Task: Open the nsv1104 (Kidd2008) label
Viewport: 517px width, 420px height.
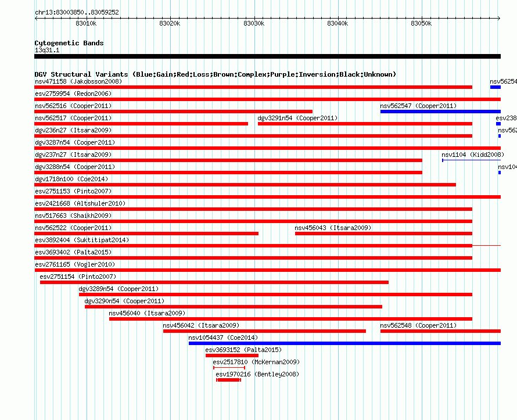Action: coord(473,155)
